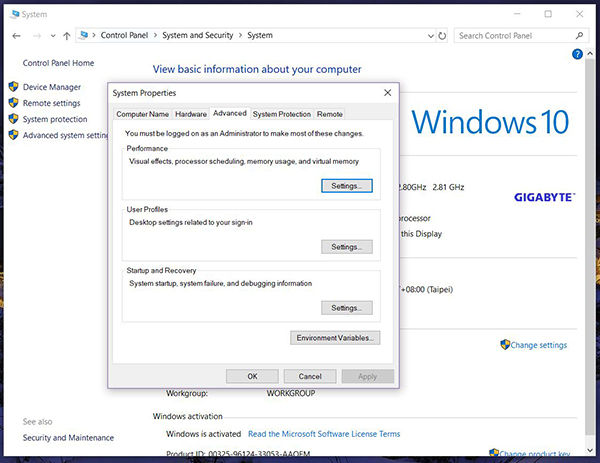Switch to Computer Name tab
Screen dimensions: 600x463
click(142, 114)
